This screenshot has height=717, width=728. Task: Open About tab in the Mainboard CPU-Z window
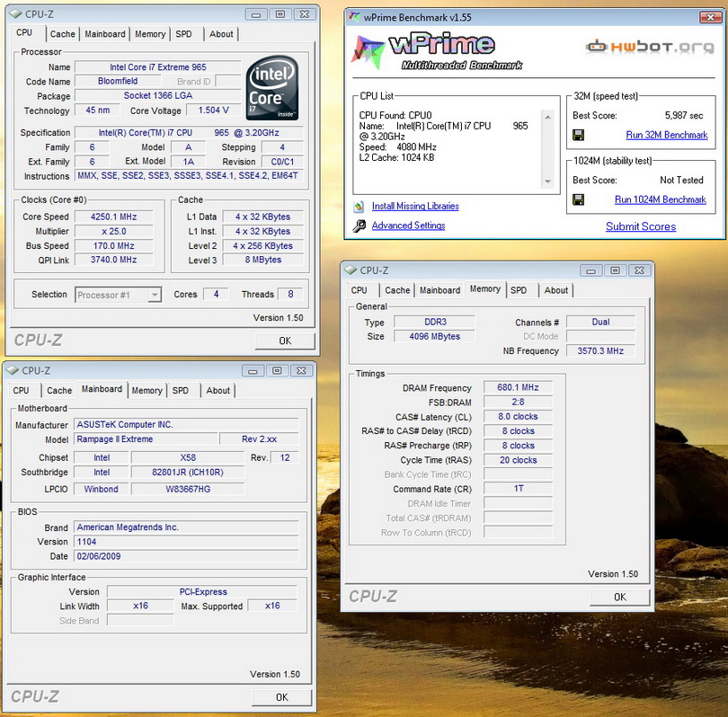click(218, 390)
